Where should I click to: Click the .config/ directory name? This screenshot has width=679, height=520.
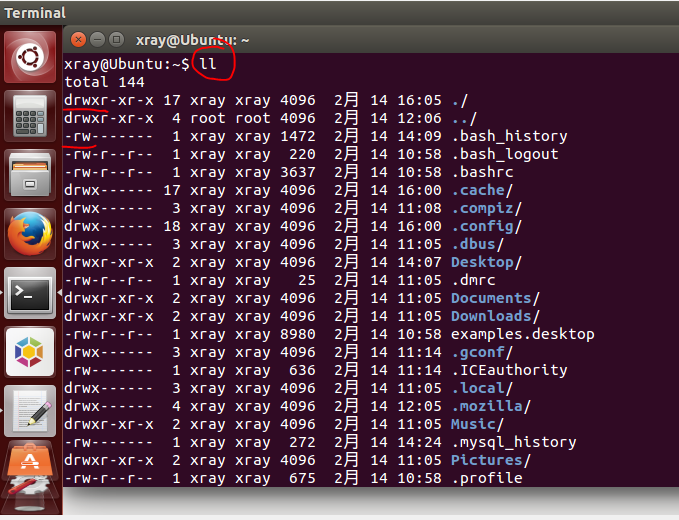pos(486,226)
